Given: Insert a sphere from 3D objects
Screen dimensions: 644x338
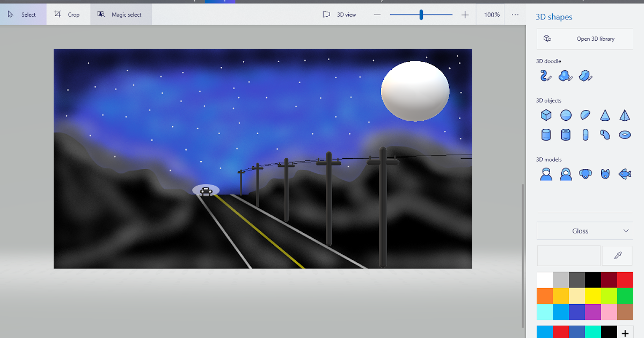Looking at the screenshot, I should (566, 115).
